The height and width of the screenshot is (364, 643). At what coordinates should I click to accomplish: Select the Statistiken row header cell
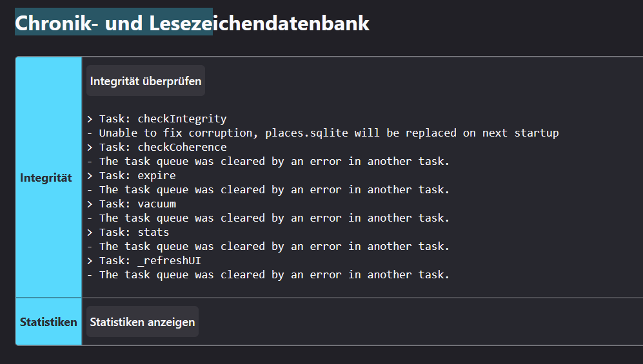pos(48,322)
